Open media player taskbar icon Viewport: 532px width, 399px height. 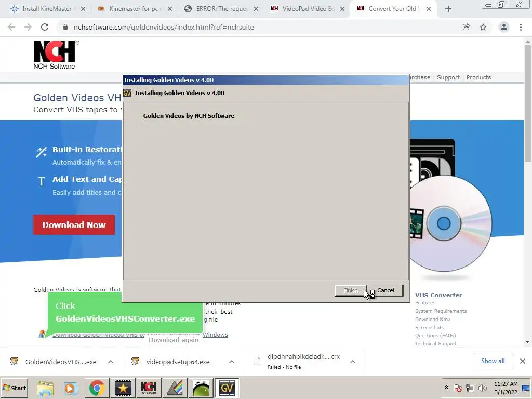click(71, 388)
